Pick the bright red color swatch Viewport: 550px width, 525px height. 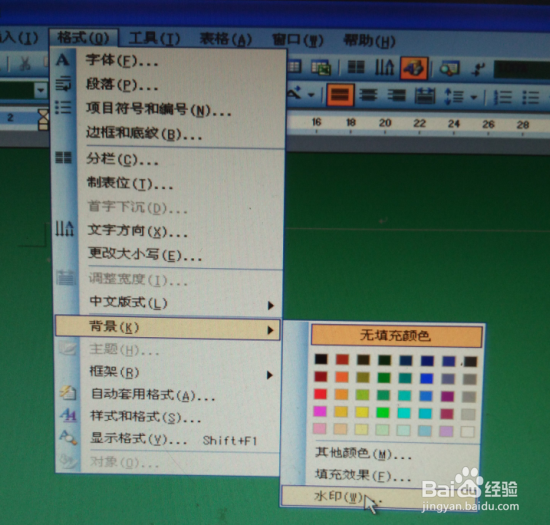(320, 394)
